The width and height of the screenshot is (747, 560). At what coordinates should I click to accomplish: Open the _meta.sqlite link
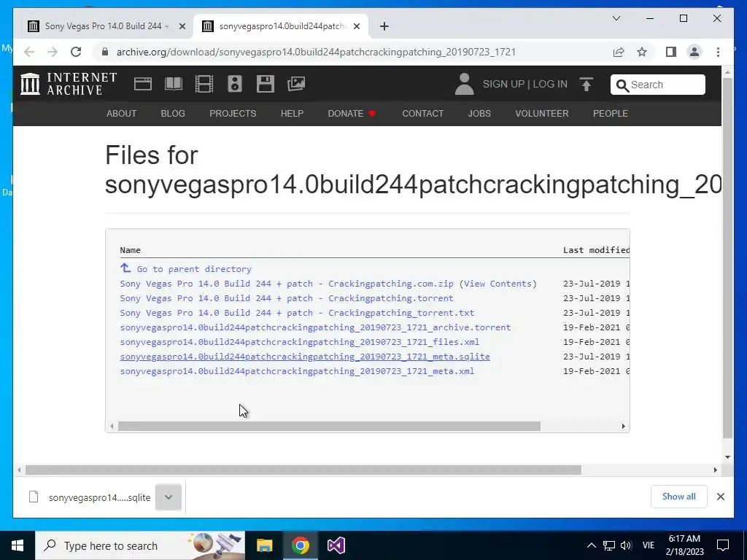pos(305,357)
